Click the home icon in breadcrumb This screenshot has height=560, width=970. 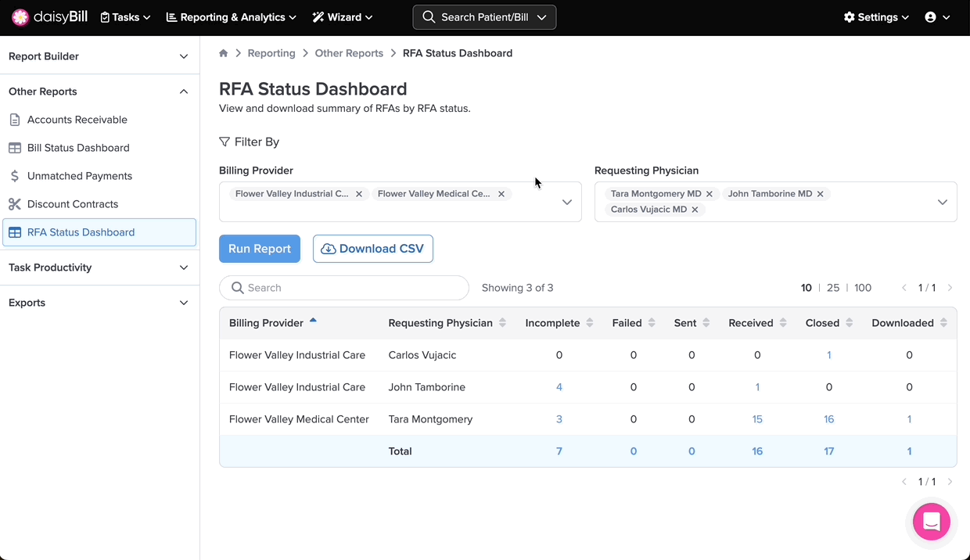point(224,53)
